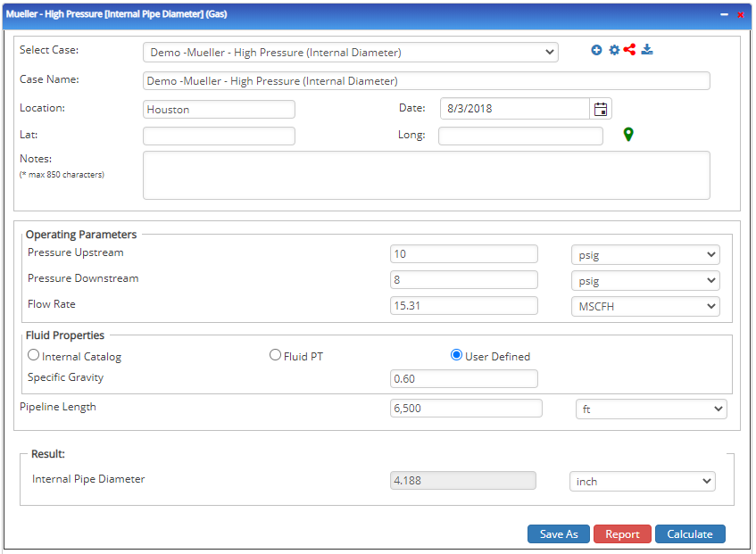Open the case settings gear icon
756x554 pixels.
(x=613, y=50)
